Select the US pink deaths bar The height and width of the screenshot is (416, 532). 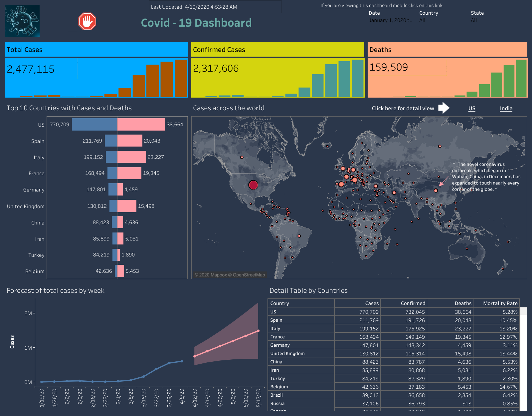click(141, 125)
